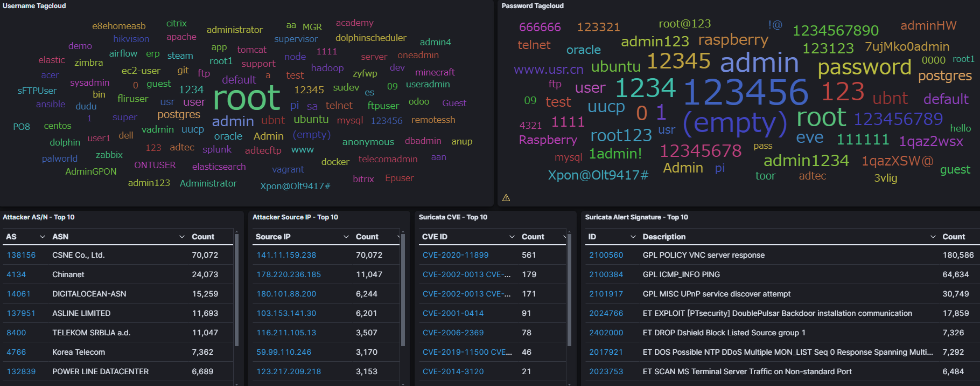Click AS number 138156 link
The image size is (980, 386).
click(x=21, y=255)
